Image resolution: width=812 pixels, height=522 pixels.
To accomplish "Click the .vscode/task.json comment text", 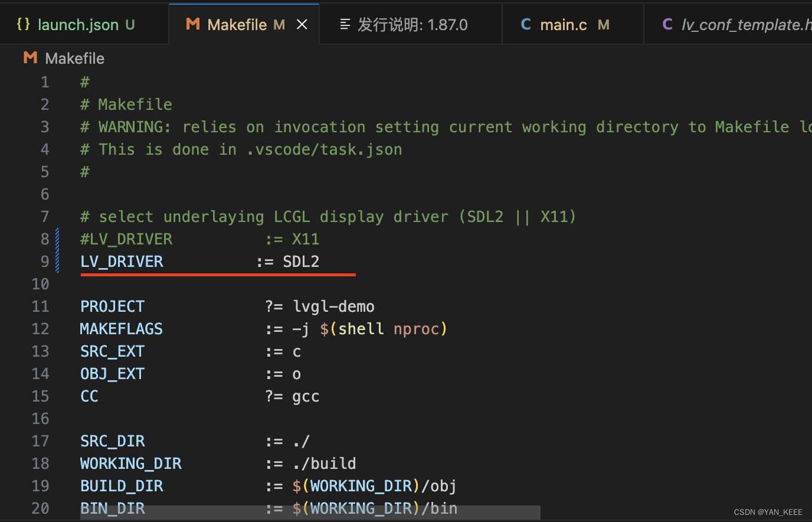I will click(324, 149).
